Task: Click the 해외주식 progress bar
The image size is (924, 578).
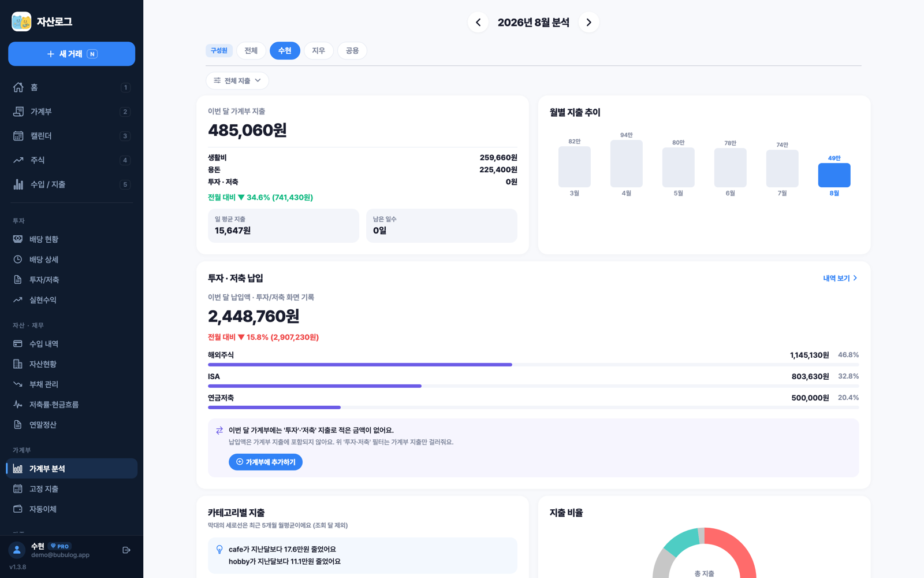Action: click(534, 365)
